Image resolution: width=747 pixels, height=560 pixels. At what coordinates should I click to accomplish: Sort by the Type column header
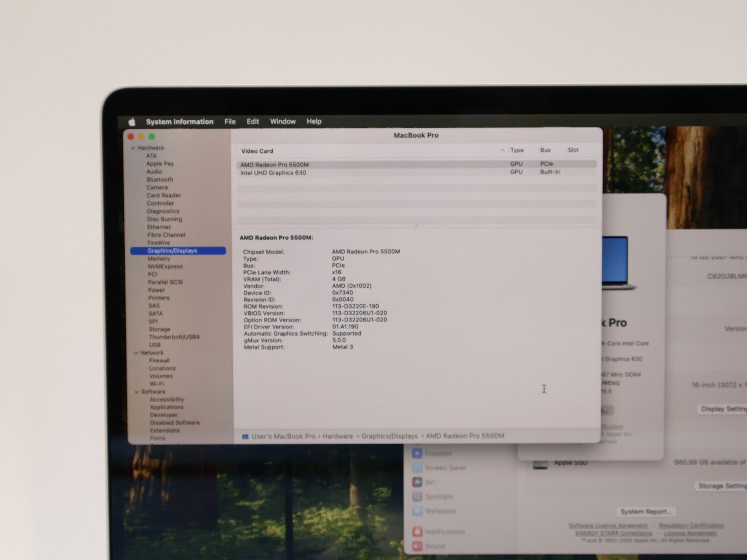517,150
